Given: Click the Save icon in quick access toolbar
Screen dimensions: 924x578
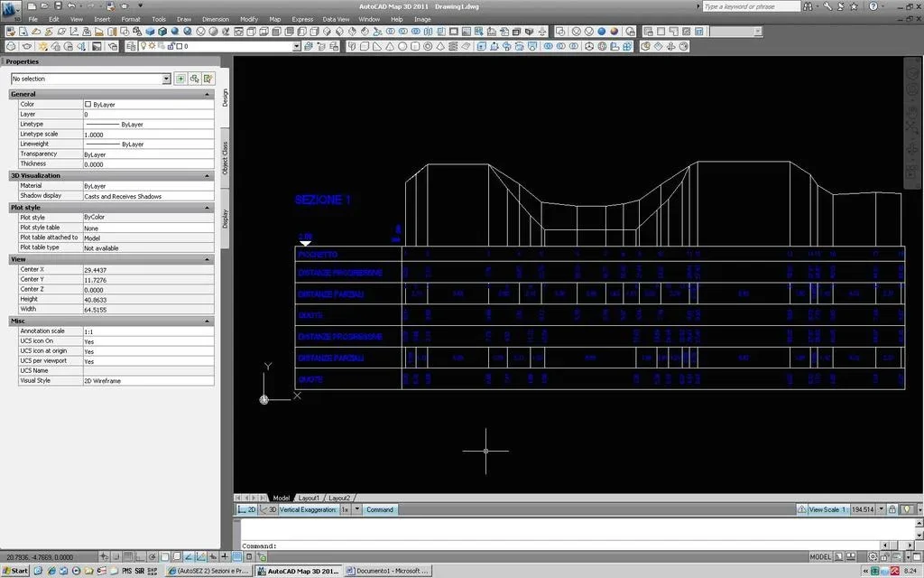Looking at the screenshot, I should pyautogui.click(x=57, y=6).
